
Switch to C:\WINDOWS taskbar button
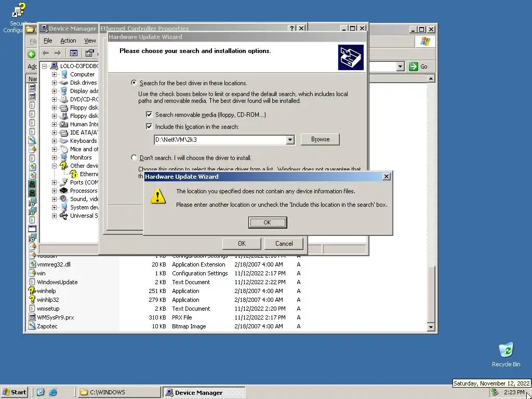(119, 392)
